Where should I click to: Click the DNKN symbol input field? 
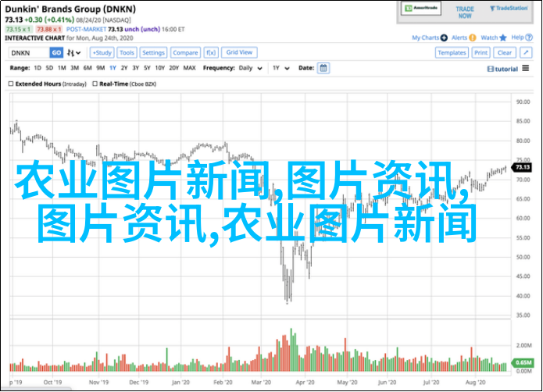(29, 52)
